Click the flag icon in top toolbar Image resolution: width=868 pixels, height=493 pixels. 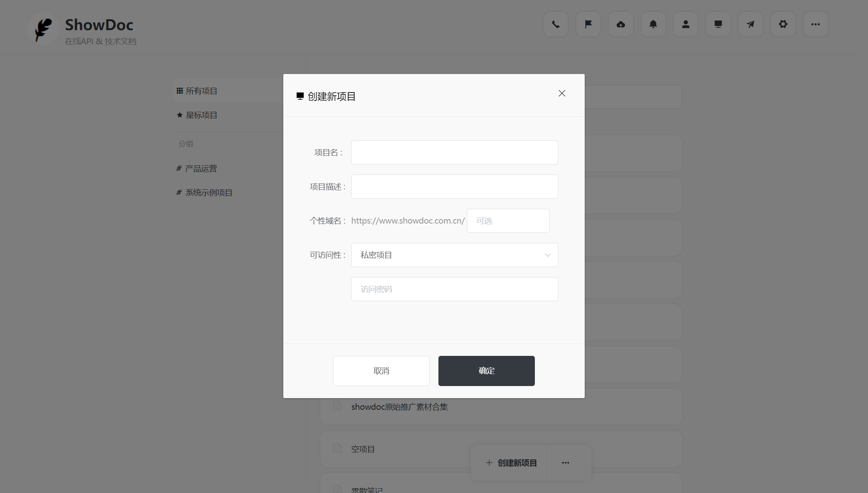click(x=588, y=24)
